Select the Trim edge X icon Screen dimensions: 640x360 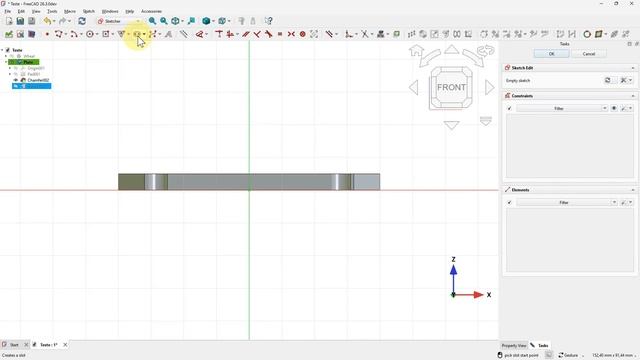tap(365, 34)
